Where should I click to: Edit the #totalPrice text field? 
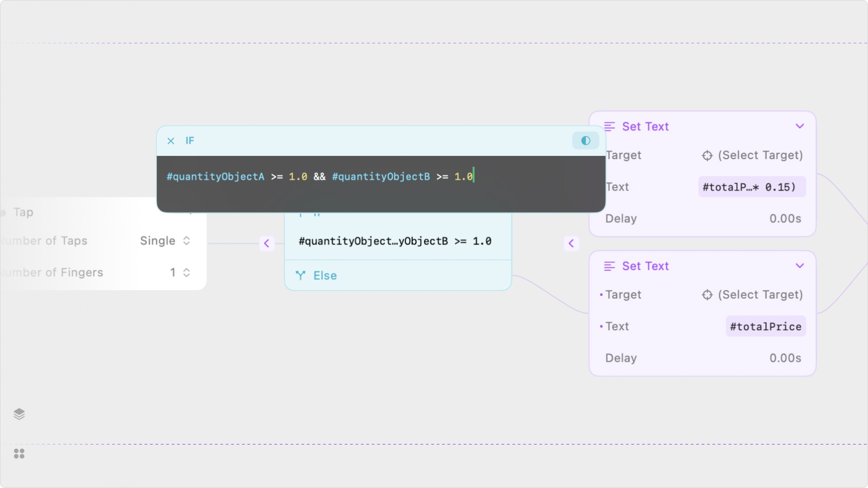(x=765, y=327)
